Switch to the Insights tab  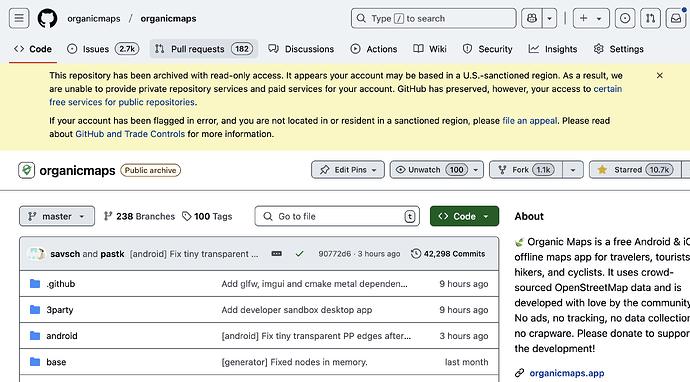(553, 49)
